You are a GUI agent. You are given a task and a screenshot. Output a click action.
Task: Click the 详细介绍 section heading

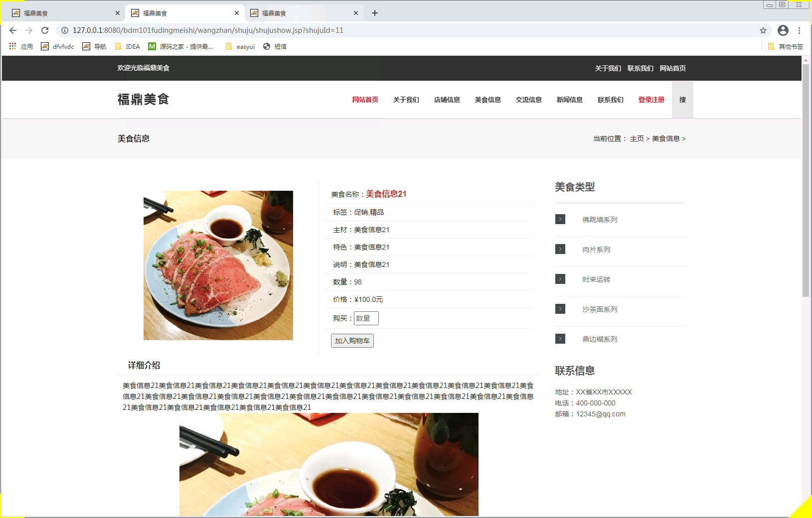tap(144, 365)
